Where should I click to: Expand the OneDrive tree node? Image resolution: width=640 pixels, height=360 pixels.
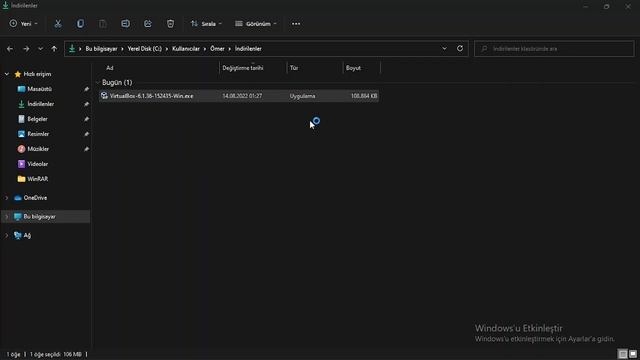coord(7,198)
